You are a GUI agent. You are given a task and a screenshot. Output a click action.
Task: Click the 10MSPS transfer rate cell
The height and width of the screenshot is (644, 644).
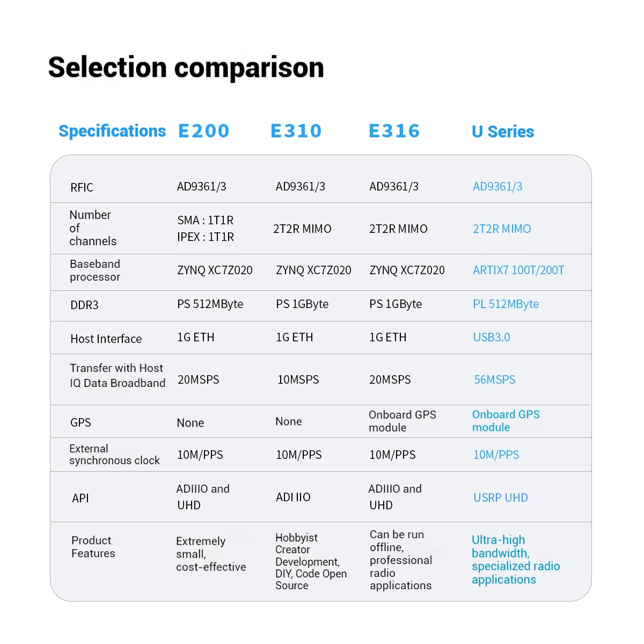pyautogui.click(x=298, y=380)
